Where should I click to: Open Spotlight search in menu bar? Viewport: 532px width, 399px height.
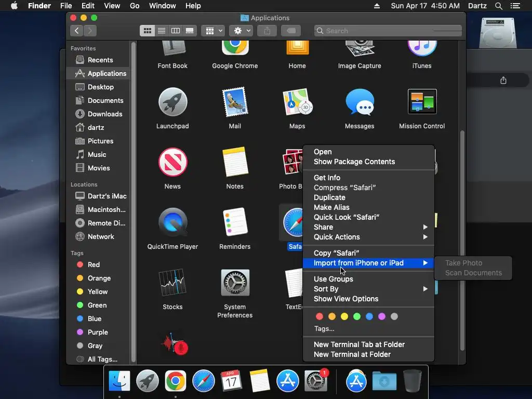point(498,6)
